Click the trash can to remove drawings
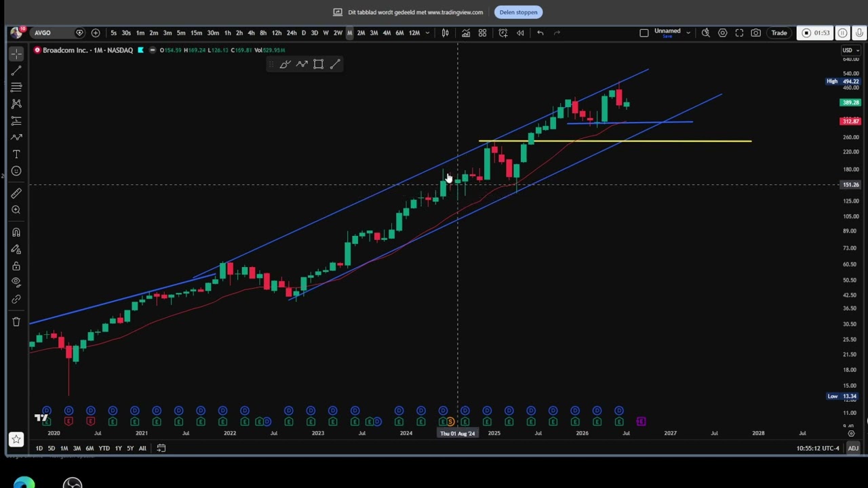Screen dimensions: 868x488 pyautogui.click(x=16, y=321)
